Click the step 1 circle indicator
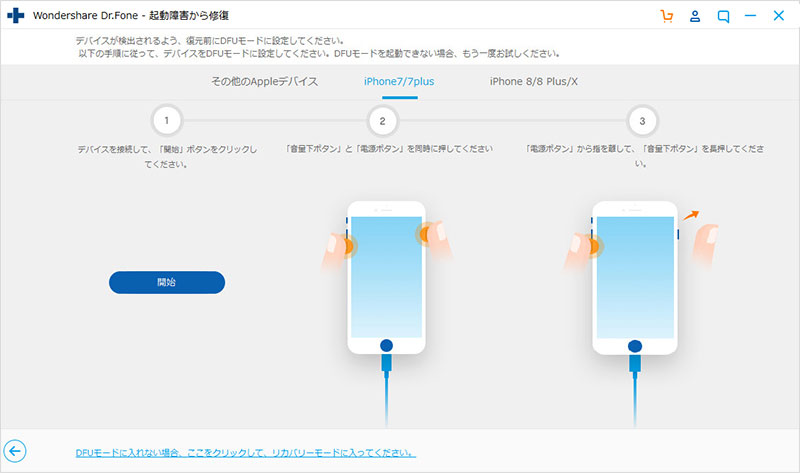800x473 pixels. pos(166,121)
